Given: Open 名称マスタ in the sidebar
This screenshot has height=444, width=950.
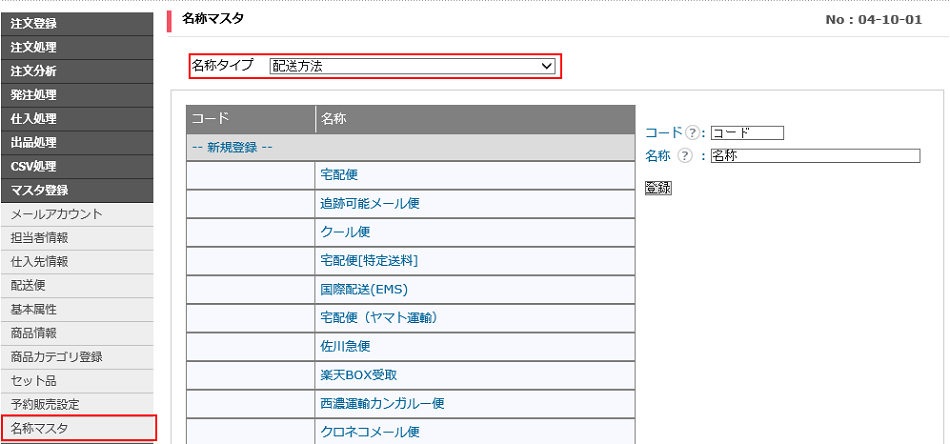Looking at the screenshot, I should [78, 428].
